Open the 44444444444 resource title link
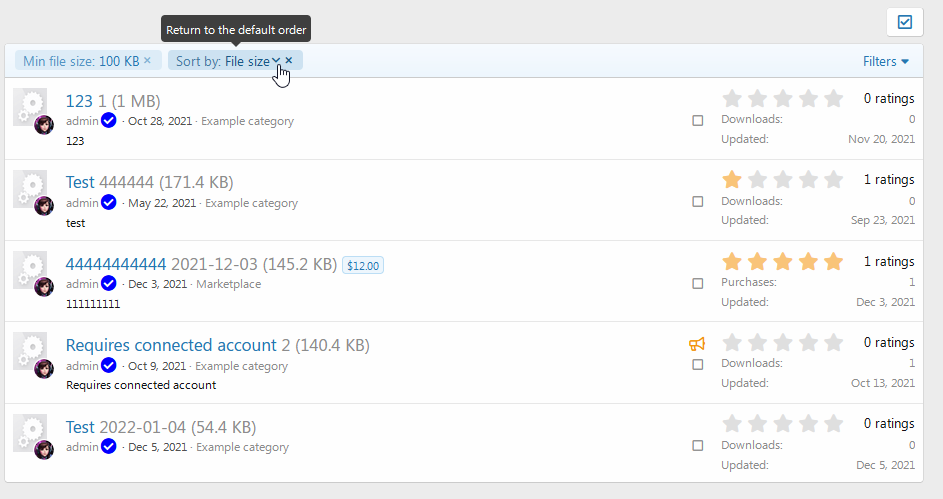943x499 pixels. pos(115,264)
